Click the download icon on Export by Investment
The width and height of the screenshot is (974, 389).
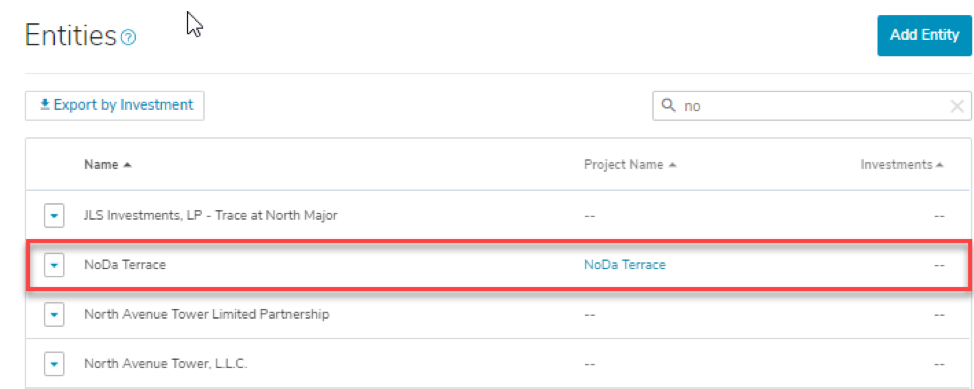[45, 105]
